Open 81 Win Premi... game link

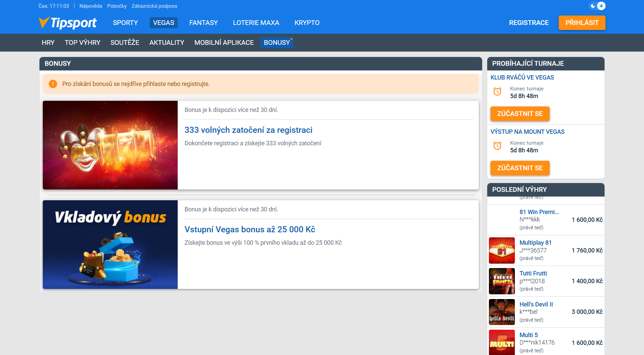tap(539, 212)
